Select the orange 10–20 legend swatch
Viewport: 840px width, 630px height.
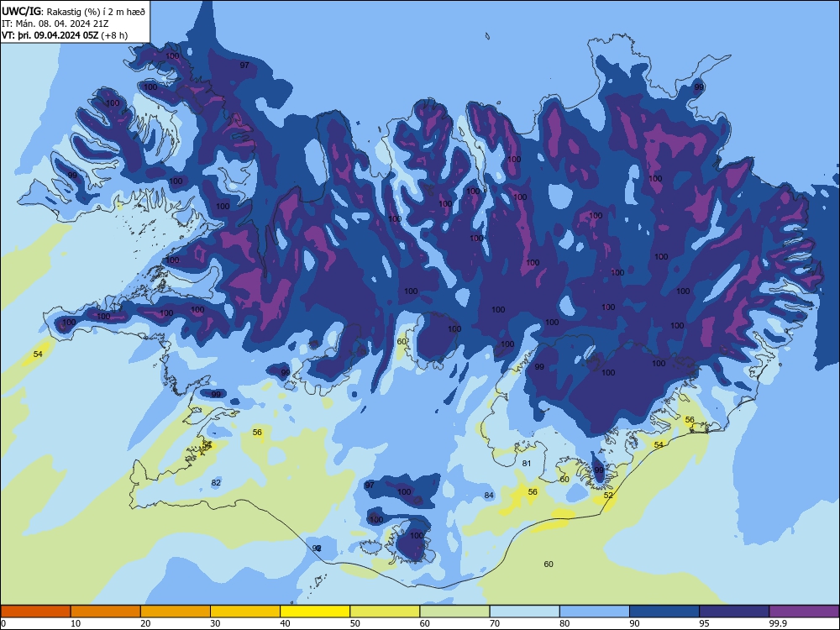(106, 612)
